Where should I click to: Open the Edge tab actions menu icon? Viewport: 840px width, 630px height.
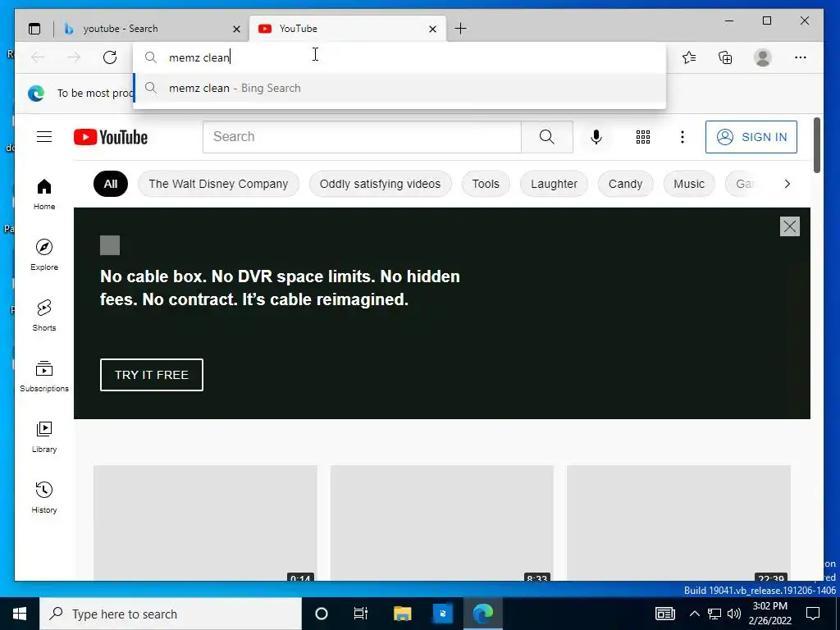tap(34, 29)
